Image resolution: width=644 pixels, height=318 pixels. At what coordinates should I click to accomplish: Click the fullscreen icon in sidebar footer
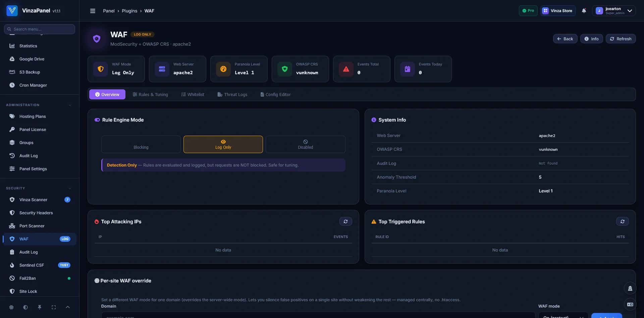[54, 307]
